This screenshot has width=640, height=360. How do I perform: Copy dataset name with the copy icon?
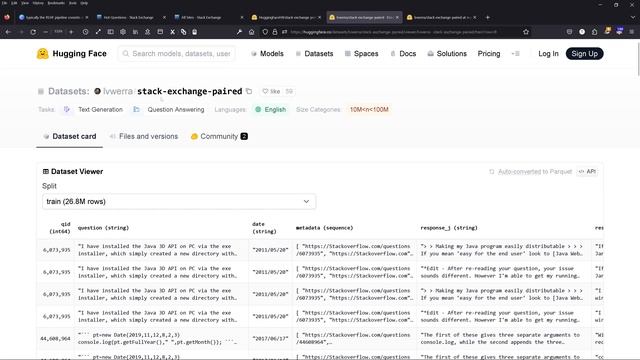click(x=249, y=91)
